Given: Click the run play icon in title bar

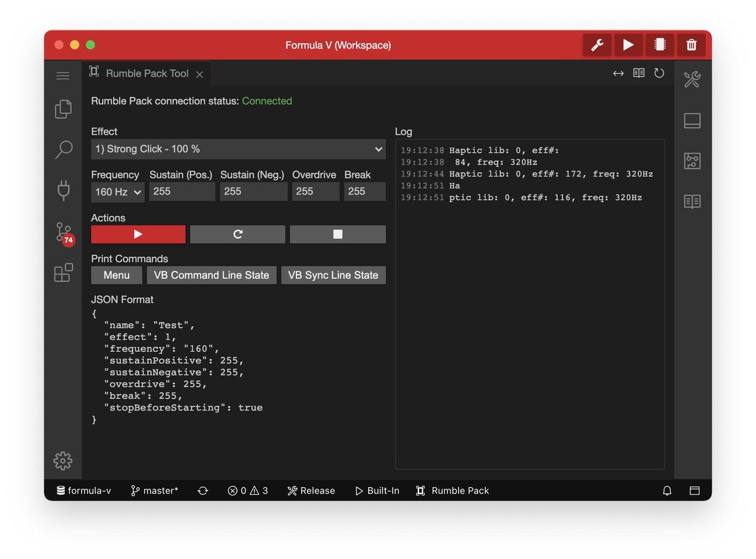Looking at the screenshot, I should (628, 45).
